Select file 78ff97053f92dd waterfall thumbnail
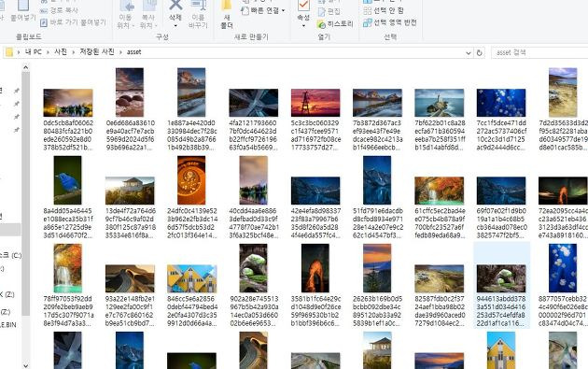This screenshot has height=369, width=588. coord(67,268)
